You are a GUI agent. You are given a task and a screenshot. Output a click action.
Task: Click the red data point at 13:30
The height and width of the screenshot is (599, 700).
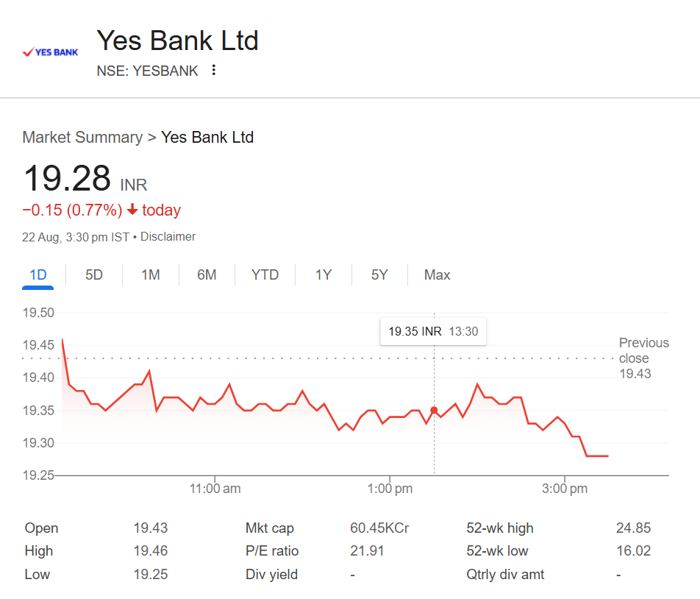click(x=434, y=410)
